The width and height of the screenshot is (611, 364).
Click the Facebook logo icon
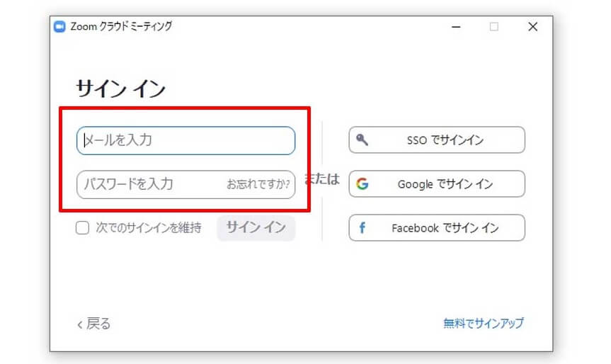pyautogui.click(x=362, y=227)
